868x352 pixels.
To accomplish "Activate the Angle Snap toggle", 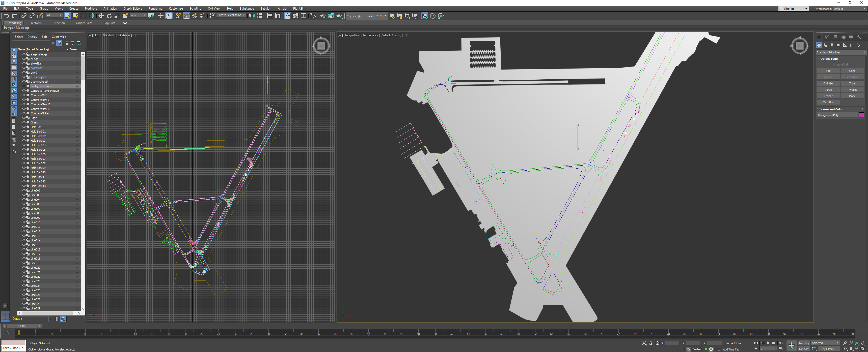I will click(x=186, y=16).
